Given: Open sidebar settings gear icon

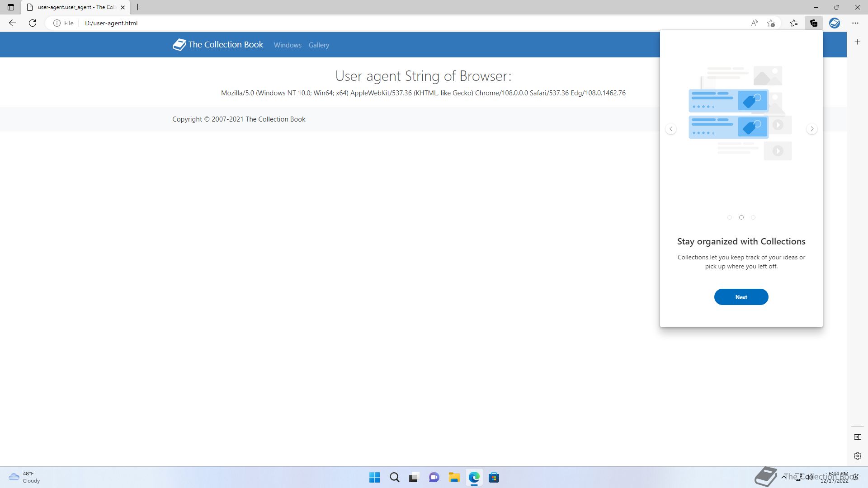Looking at the screenshot, I should [x=857, y=456].
